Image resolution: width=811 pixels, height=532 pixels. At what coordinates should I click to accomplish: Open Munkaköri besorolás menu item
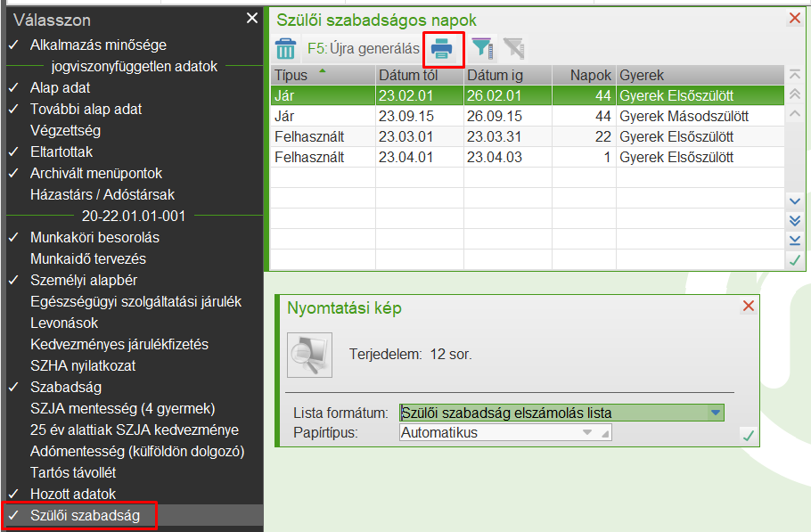[94, 237]
